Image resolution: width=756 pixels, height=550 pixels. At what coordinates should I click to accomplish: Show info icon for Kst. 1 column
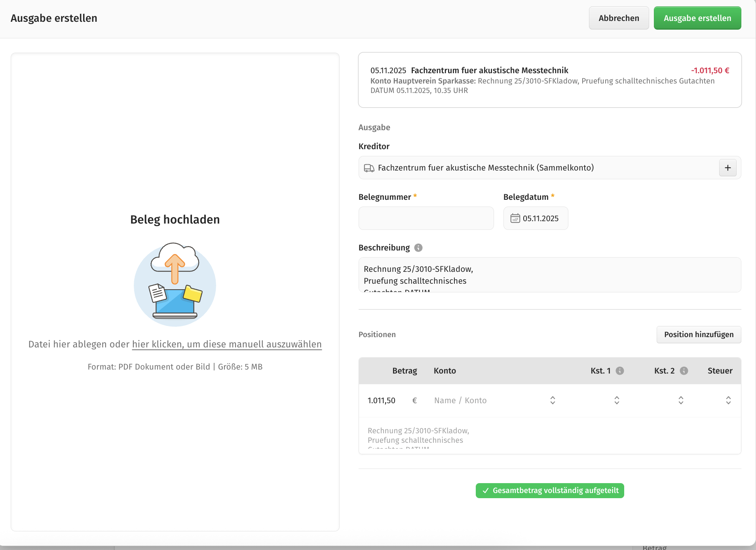pyautogui.click(x=620, y=371)
